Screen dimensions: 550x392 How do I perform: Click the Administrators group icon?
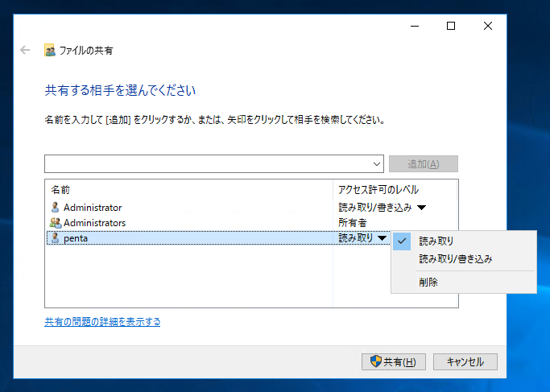pyautogui.click(x=56, y=223)
